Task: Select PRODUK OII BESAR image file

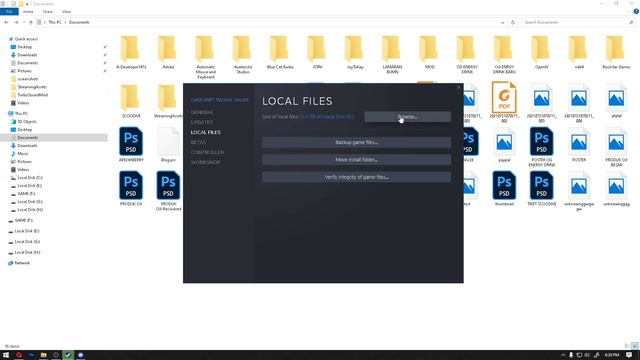Action: coord(616,147)
